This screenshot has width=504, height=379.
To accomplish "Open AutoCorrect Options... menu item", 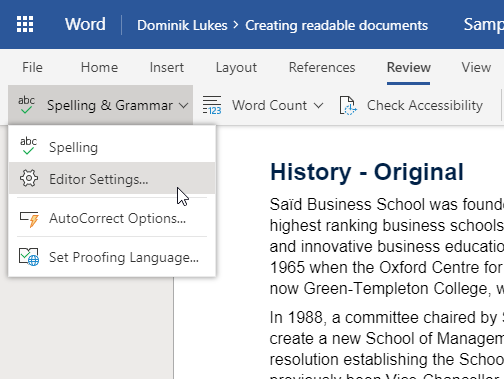I will tap(112, 219).
